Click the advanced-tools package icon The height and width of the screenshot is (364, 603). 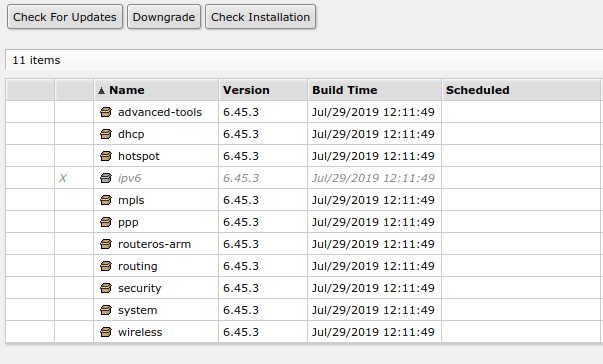[x=106, y=112]
